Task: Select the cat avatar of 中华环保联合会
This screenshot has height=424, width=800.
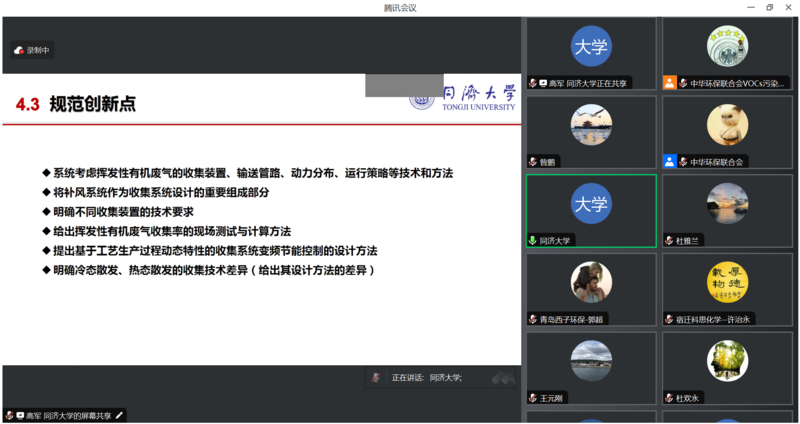Action: [x=727, y=125]
